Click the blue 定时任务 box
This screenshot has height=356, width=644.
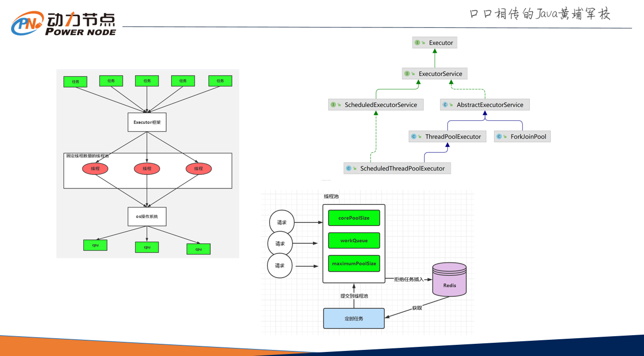pos(354,318)
